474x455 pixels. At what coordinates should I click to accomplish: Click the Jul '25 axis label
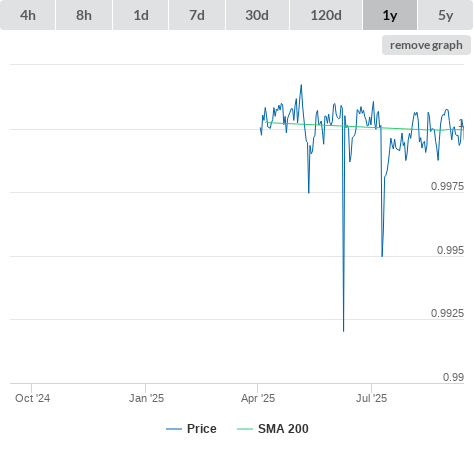[x=371, y=398]
